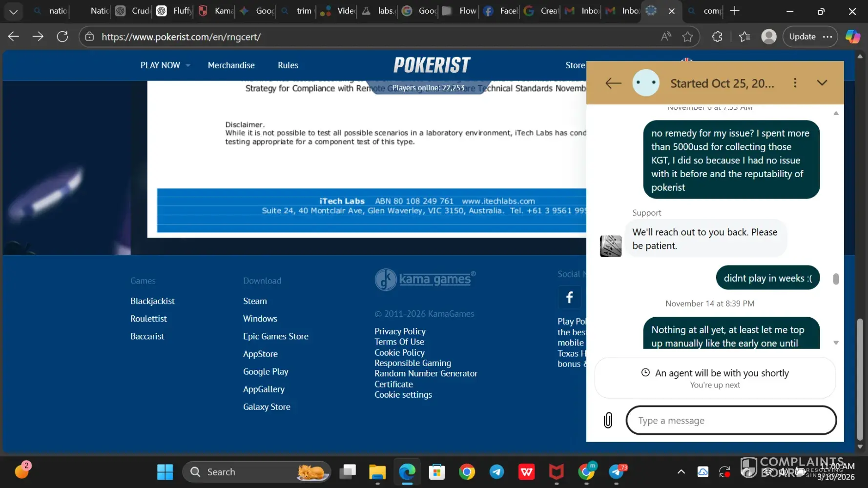This screenshot has height=488, width=868.
Task: Open Random Number Generator Certificate link
Action: pos(426,379)
